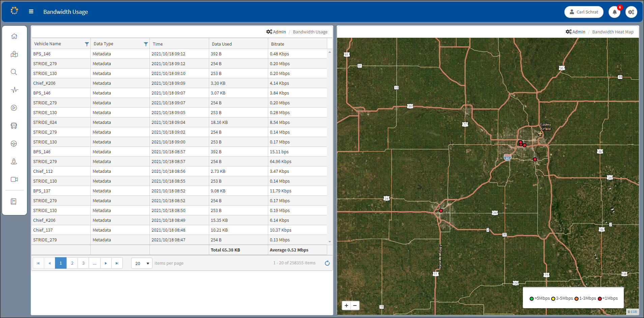Select the Chief_112 vehicle cell

(x=61, y=171)
